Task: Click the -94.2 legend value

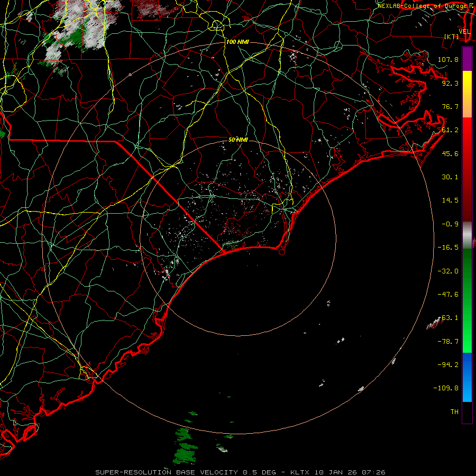Action: (x=448, y=365)
